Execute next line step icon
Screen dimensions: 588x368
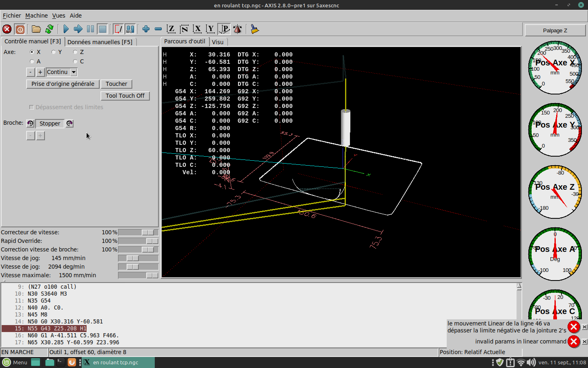click(x=78, y=29)
